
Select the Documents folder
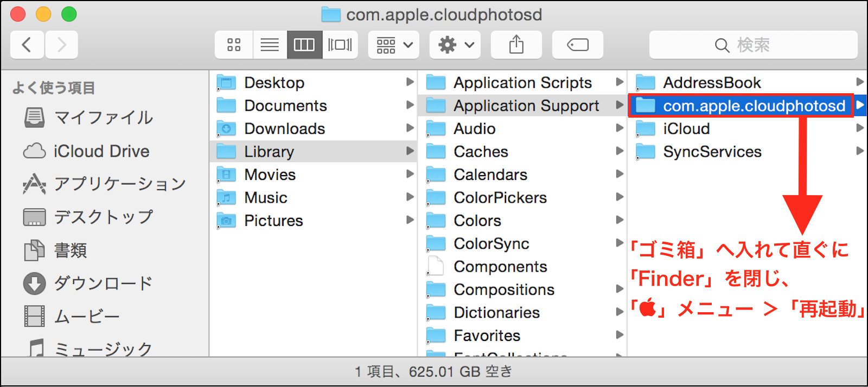tap(312, 105)
